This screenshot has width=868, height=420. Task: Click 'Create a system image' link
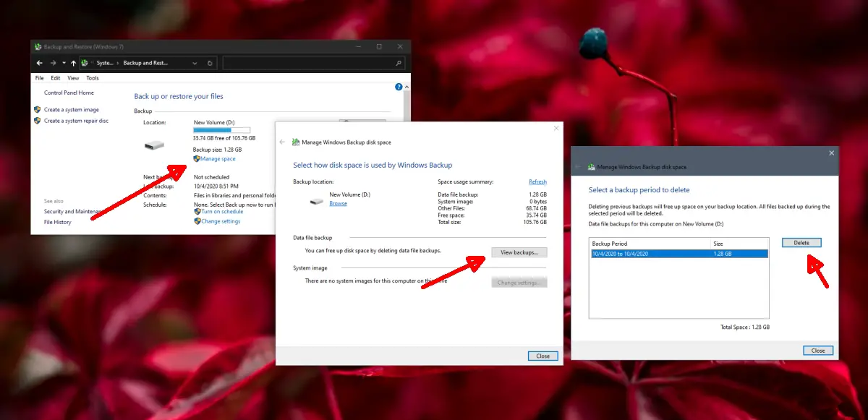pos(72,110)
